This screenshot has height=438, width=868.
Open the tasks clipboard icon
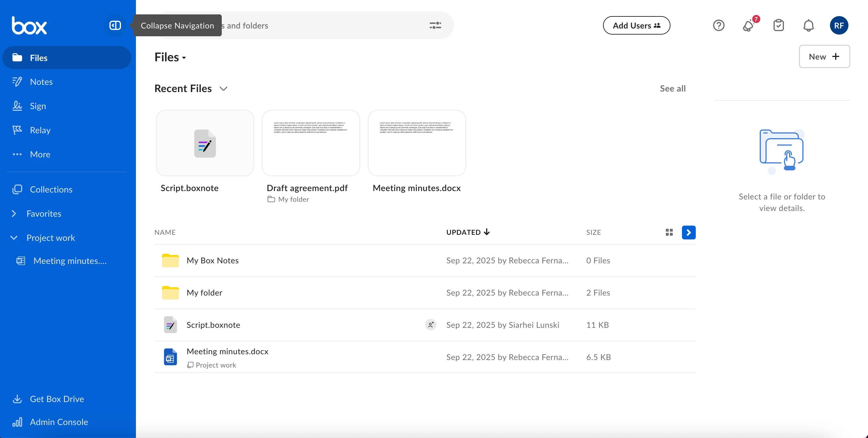tap(778, 25)
